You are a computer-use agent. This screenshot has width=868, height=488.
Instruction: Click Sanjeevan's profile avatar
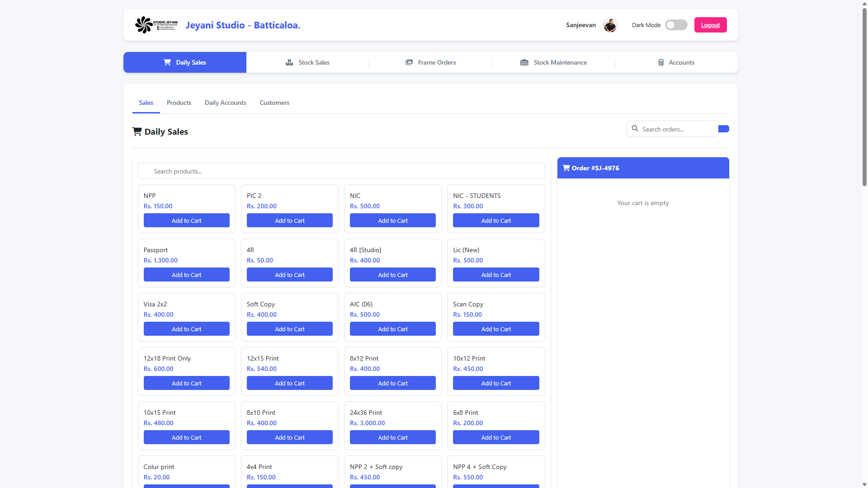(x=610, y=25)
